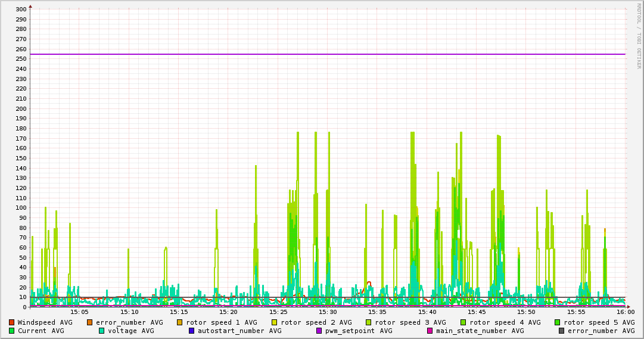
Task: Click the orange error_number AVG legend swatch
Action: tap(90, 322)
